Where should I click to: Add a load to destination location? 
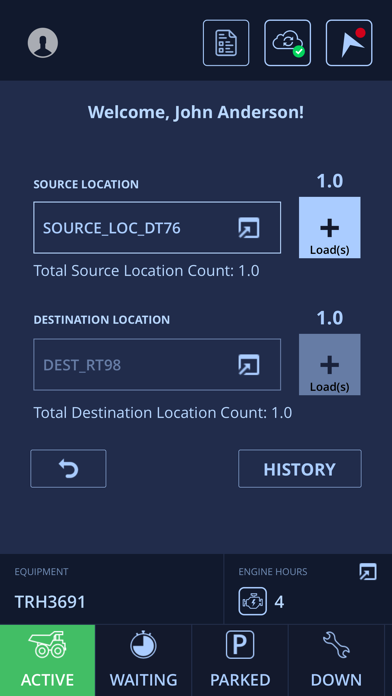329,364
